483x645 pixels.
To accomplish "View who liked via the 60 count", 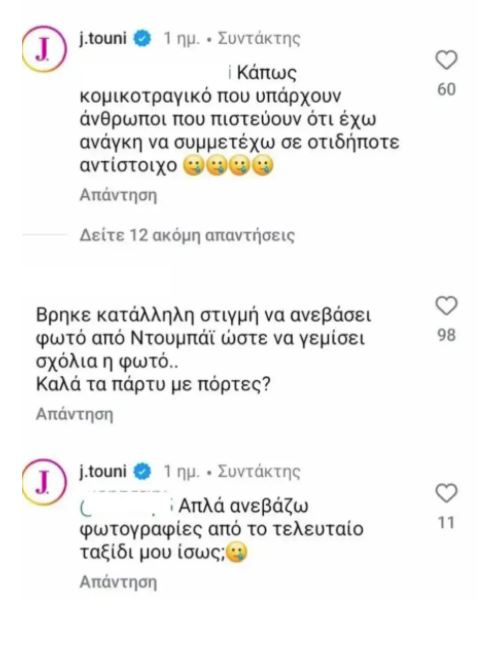I will 446,89.
